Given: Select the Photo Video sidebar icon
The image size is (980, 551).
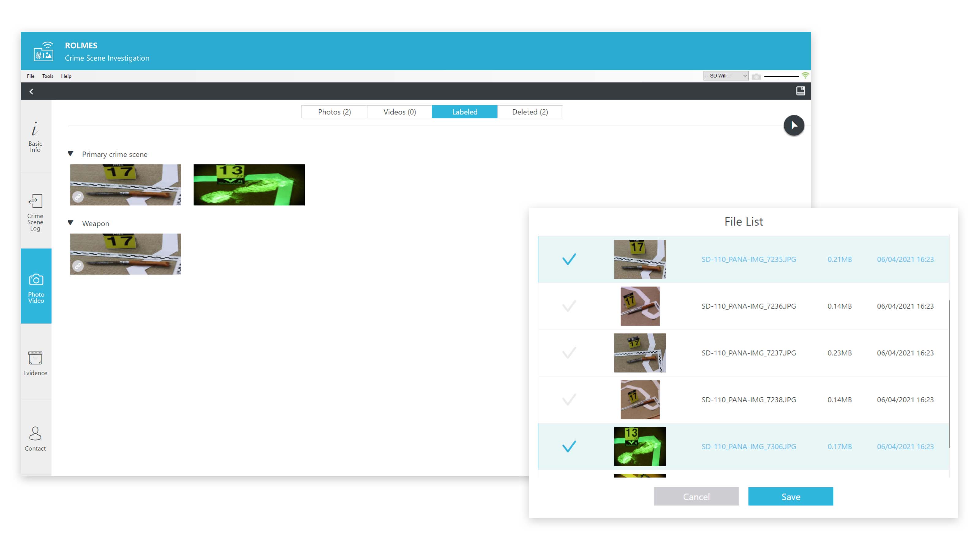Looking at the screenshot, I should pos(36,287).
